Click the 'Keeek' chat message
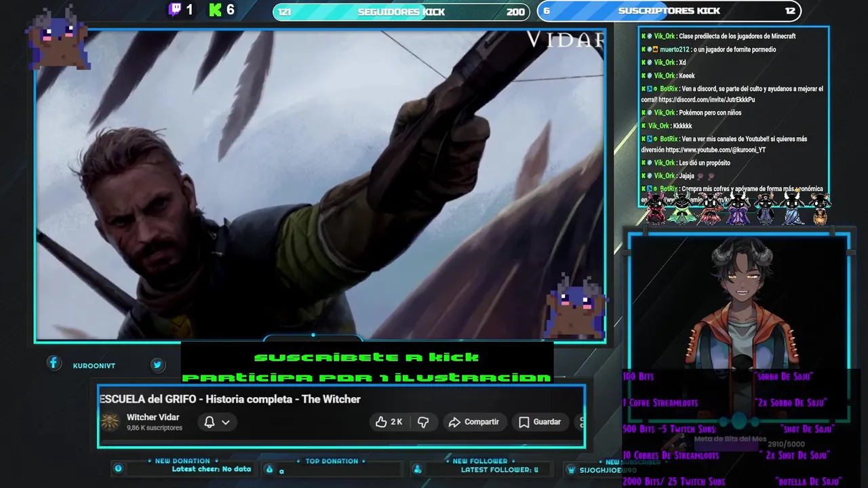 [x=686, y=76]
